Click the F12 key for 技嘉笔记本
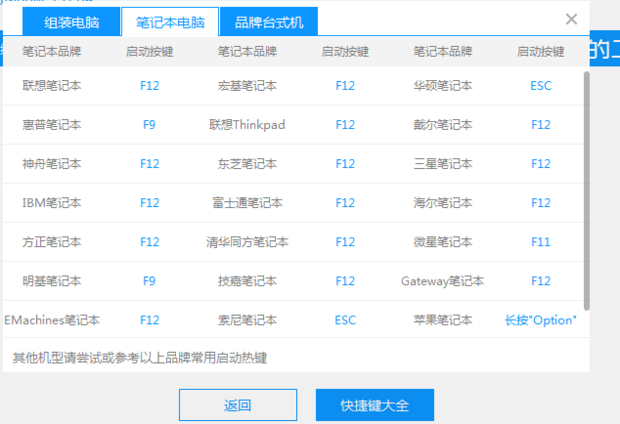Screen dimensions: 620x424 point(345,281)
